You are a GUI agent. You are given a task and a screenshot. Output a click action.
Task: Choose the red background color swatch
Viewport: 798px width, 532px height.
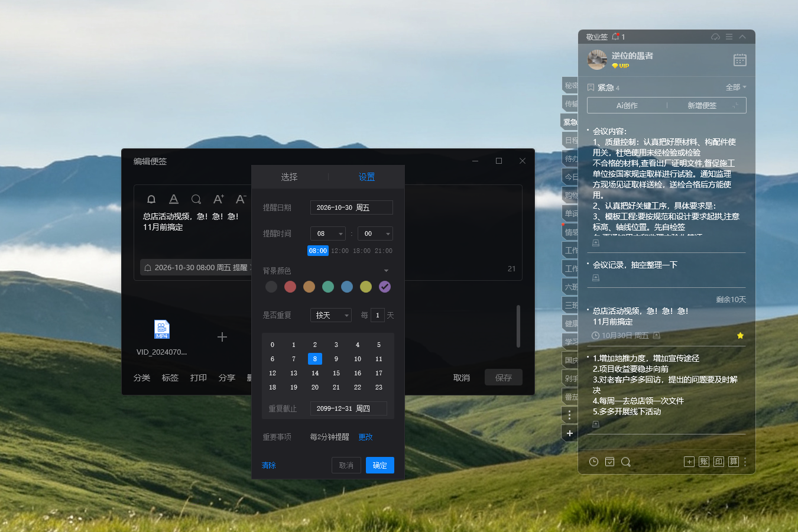coord(290,287)
